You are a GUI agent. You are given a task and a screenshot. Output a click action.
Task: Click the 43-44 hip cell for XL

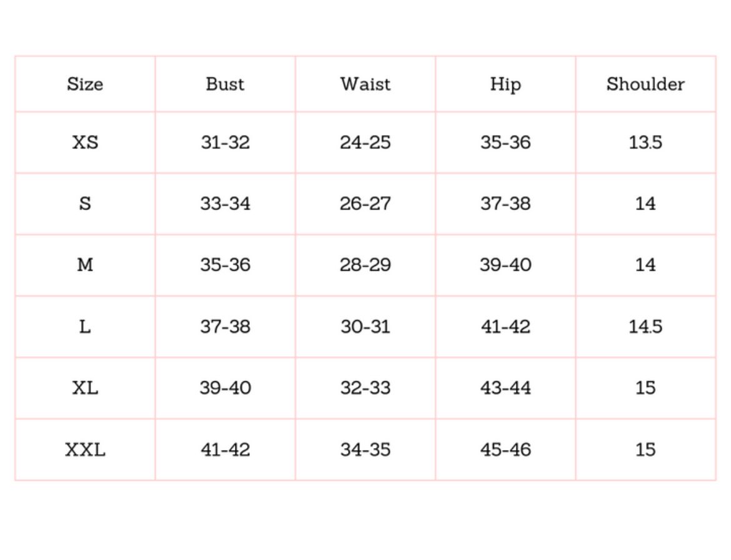coord(505,387)
